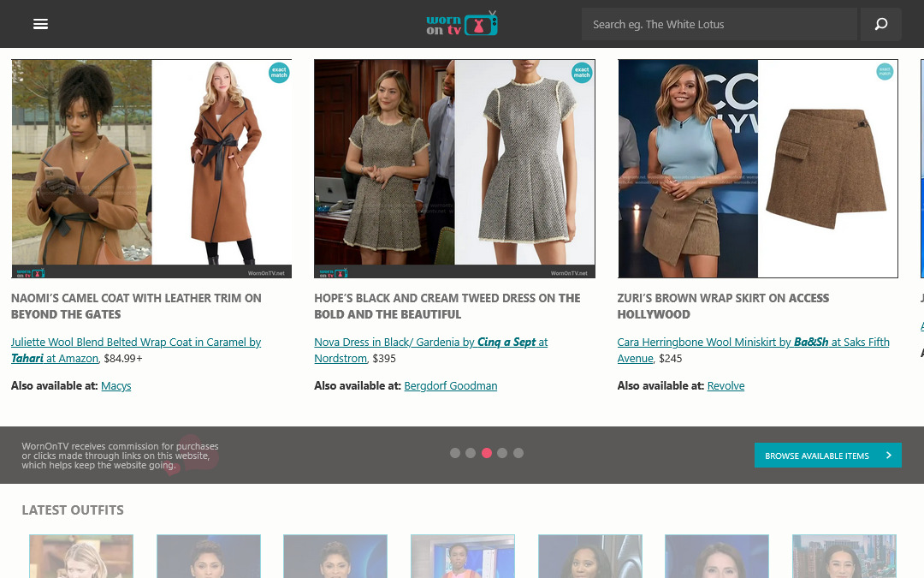Open Zuri's brown wrap skirt image
The height and width of the screenshot is (578, 924).
pyautogui.click(x=758, y=169)
